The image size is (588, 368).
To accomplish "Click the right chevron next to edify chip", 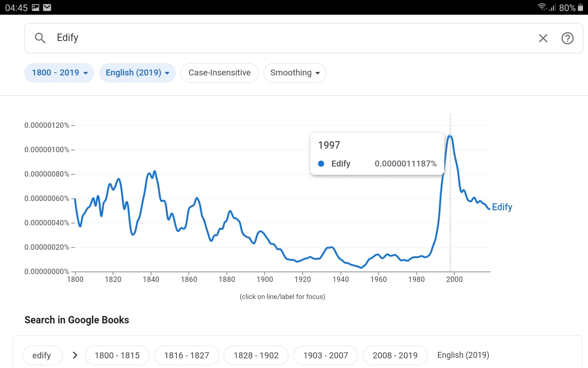I will 75,355.
